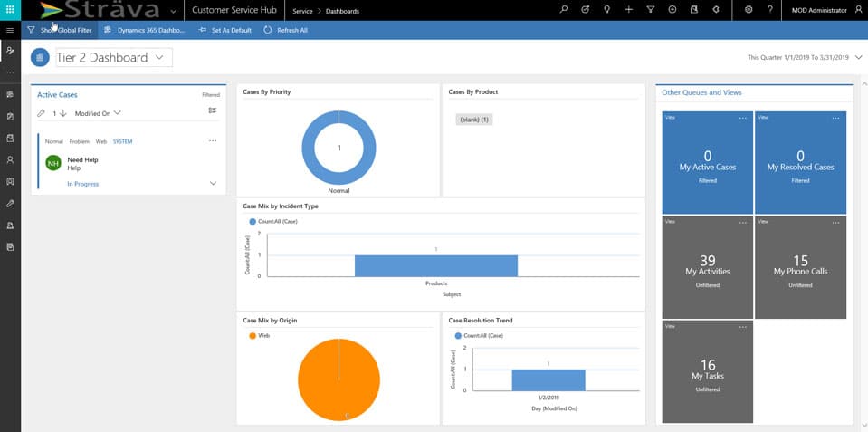
Task: Open the app launcher waffle icon
Action: coord(10,10)
